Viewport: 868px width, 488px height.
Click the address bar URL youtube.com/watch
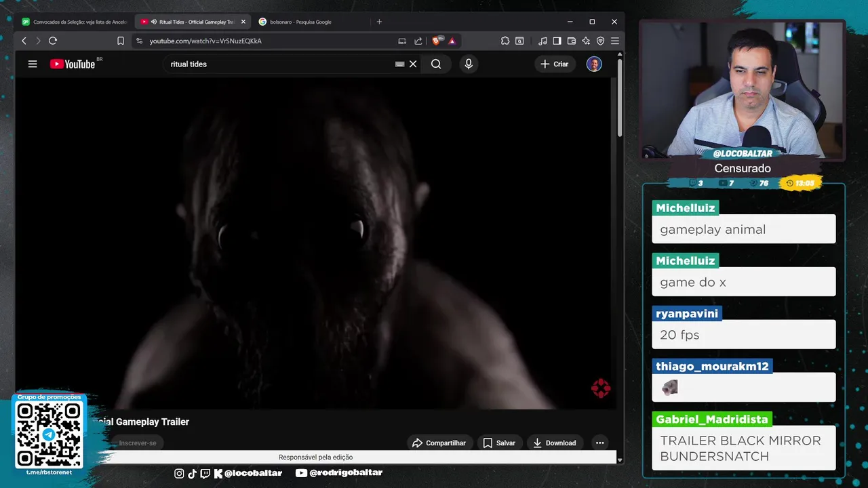[205, 41]
